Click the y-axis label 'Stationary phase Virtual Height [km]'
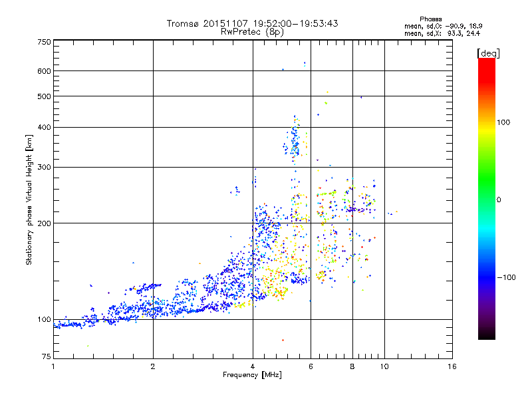The height and width of the screenshot is (399, 532). point(29,200)
